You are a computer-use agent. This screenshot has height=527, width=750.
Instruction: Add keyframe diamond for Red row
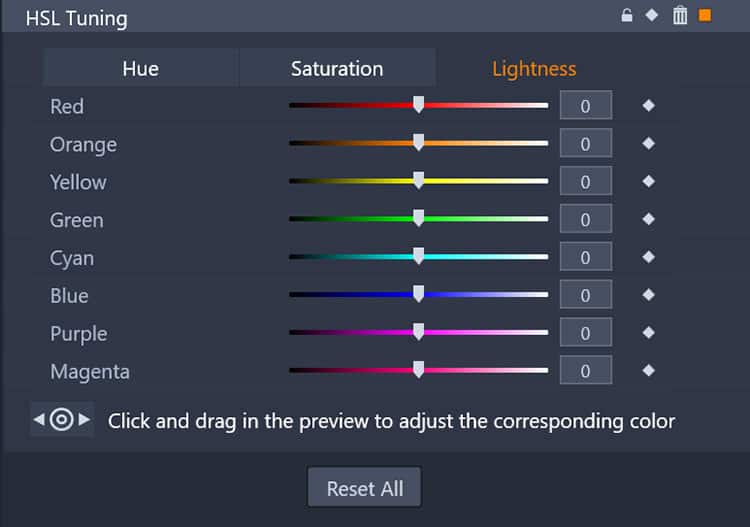pyautogui.click(x=649, y=105)
